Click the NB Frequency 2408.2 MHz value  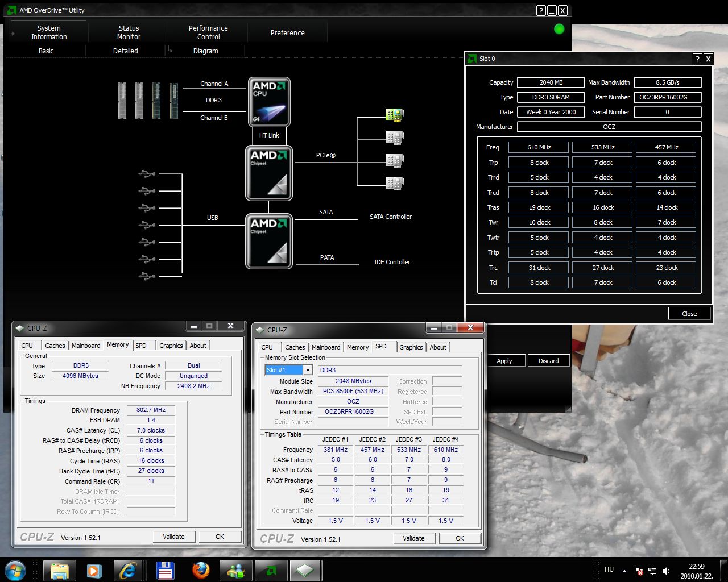tap(193, 386)
